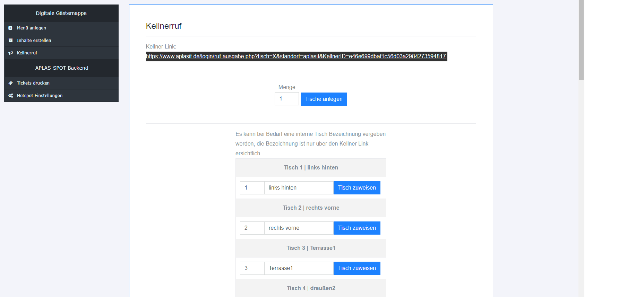Click the links hinten name field
Viewport: 644px width, 297px height.
(299, 188)
